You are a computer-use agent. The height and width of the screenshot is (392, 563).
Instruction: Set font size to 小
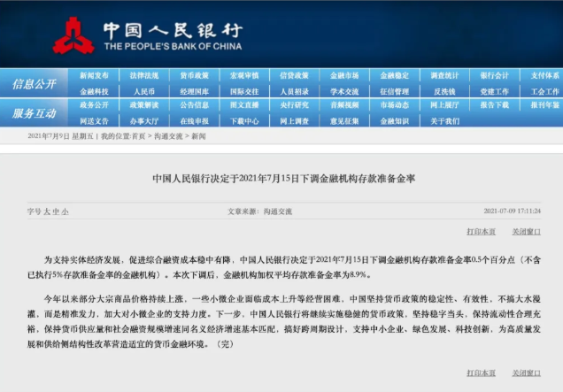65,211
